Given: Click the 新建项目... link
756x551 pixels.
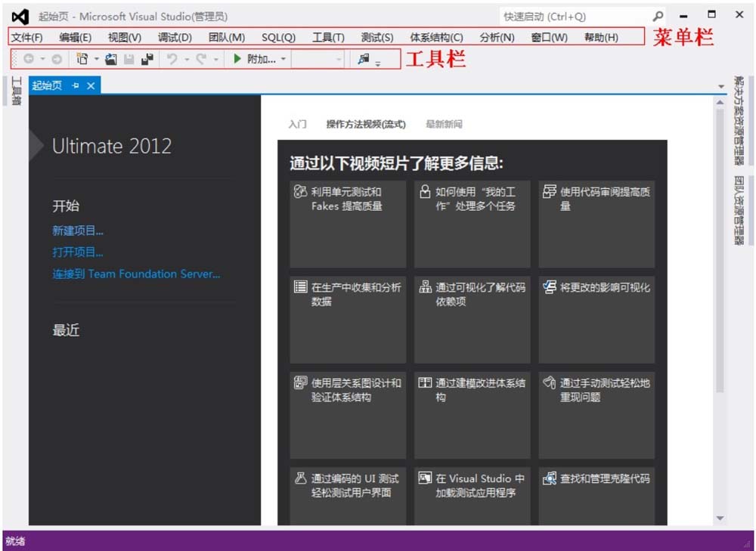Looking at the screenshot, I should click(78, 231).
